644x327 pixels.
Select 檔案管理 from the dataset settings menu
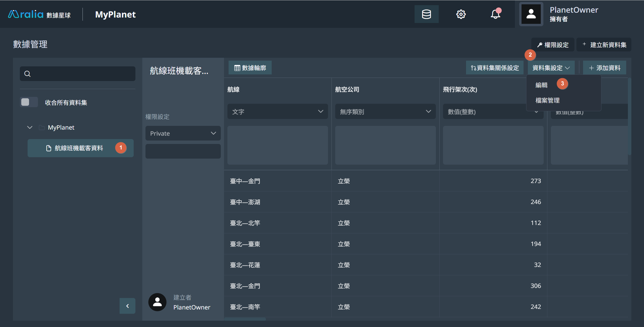click(x=547, y=101)
